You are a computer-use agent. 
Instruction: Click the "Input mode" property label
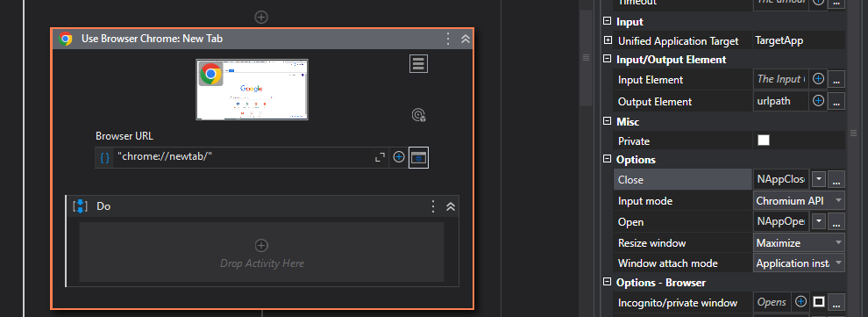[x=645, y=200]
